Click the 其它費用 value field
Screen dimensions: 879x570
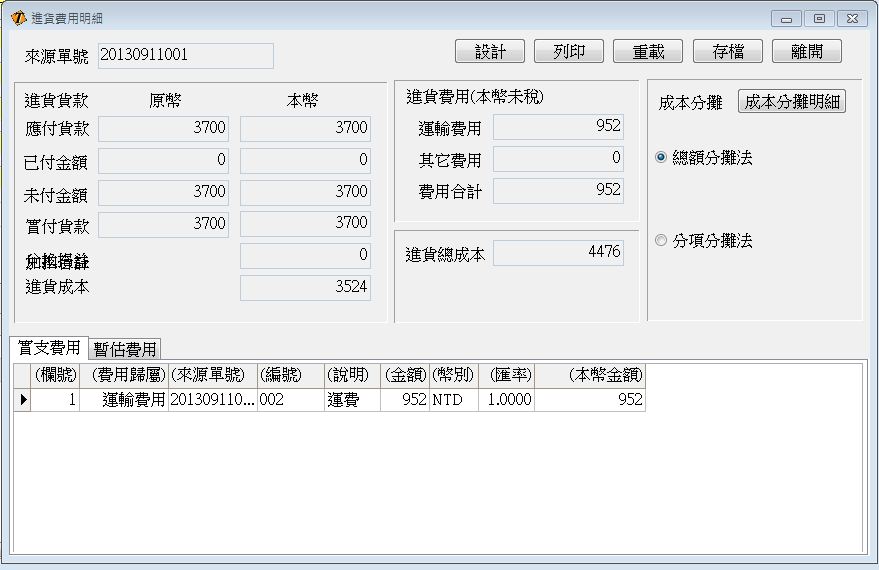tap(558, 159)
